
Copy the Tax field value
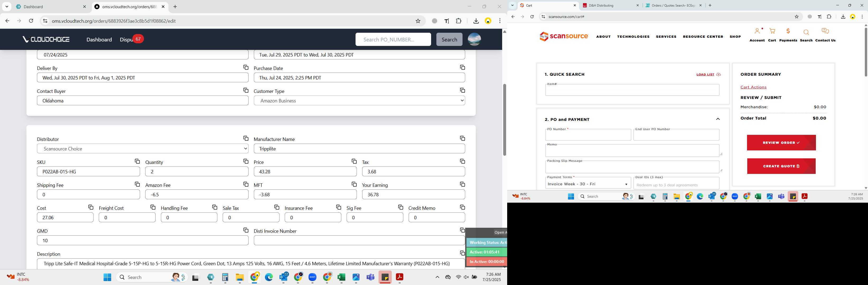point(462,161)
